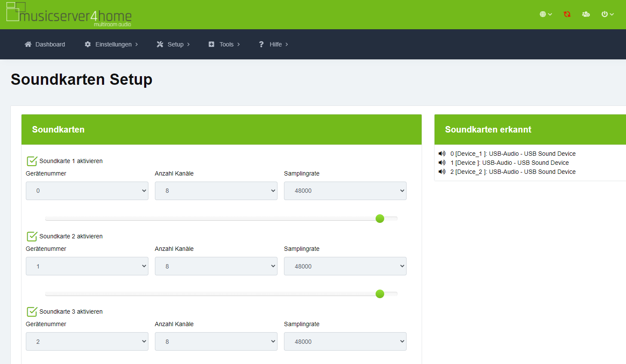Click the 'Soundkarten Setup' page heading
The image size is (626, 364).
81,80
